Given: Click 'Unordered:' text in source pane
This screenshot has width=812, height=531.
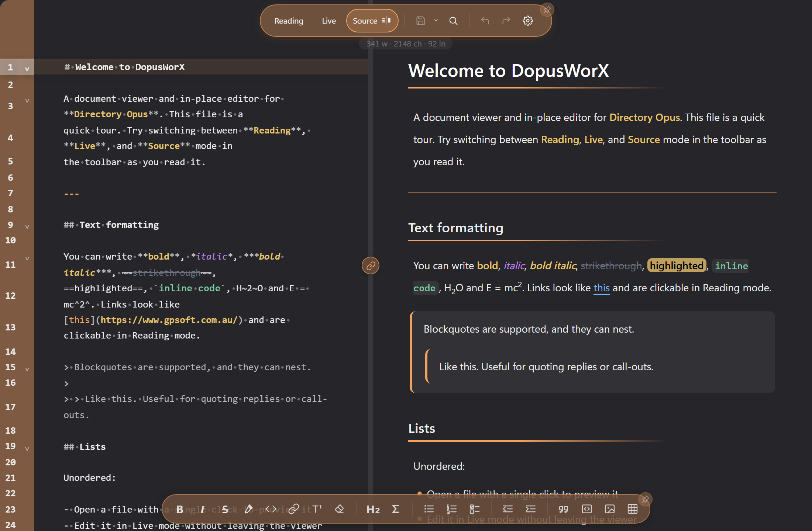Looking at the screenshot, I should 90,478.
